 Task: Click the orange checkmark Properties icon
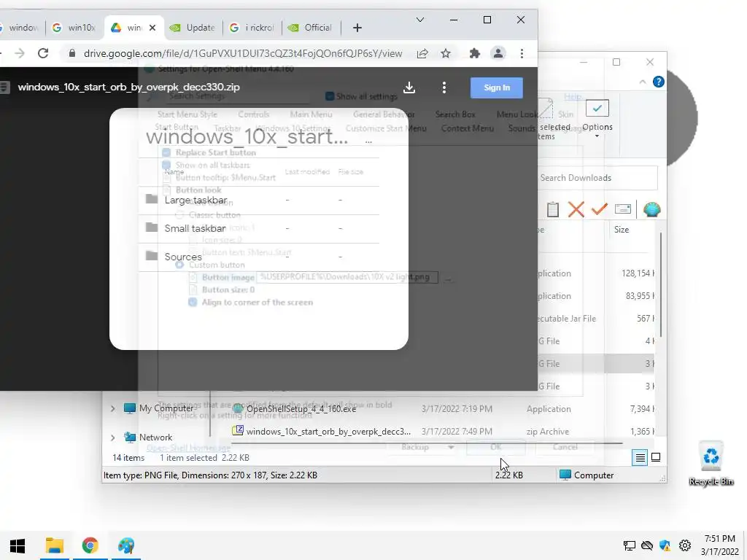pos(600,209)
